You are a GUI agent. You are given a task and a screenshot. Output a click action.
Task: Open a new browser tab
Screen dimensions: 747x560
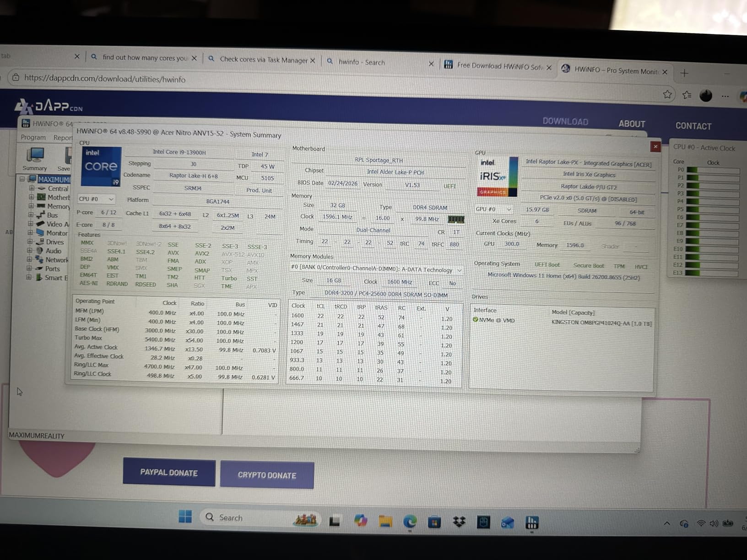point(684,73)
